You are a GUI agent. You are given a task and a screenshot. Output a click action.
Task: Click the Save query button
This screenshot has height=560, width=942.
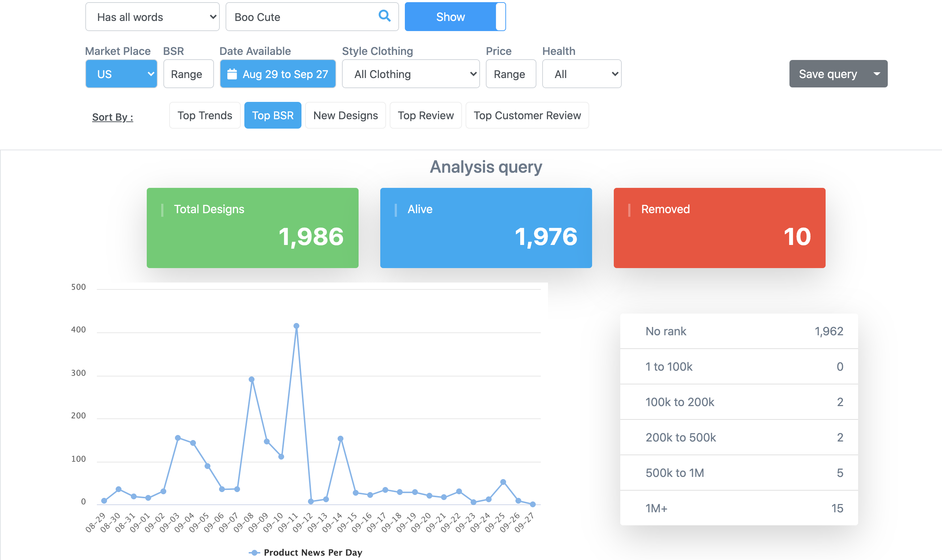[828, 74]
